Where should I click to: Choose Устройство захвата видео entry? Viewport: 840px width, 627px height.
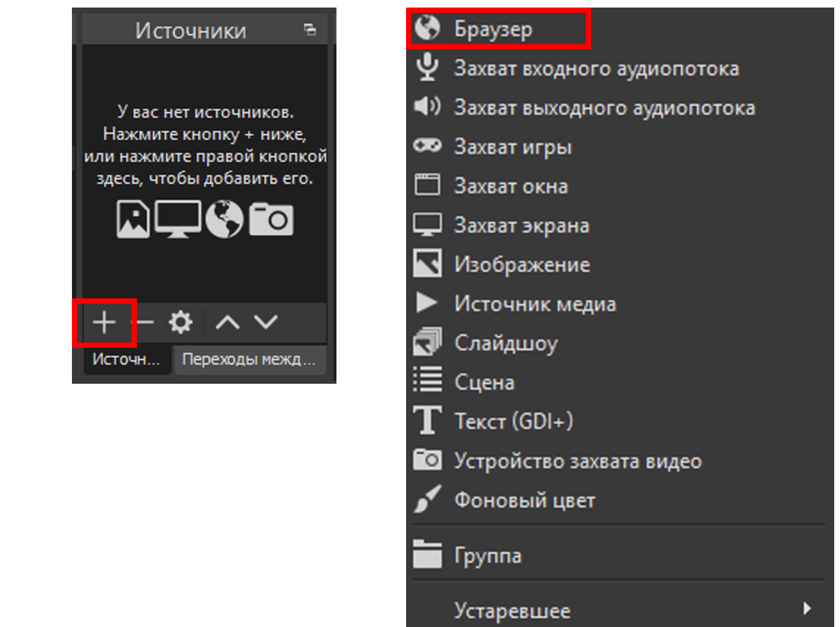click(x=578, y=461)
